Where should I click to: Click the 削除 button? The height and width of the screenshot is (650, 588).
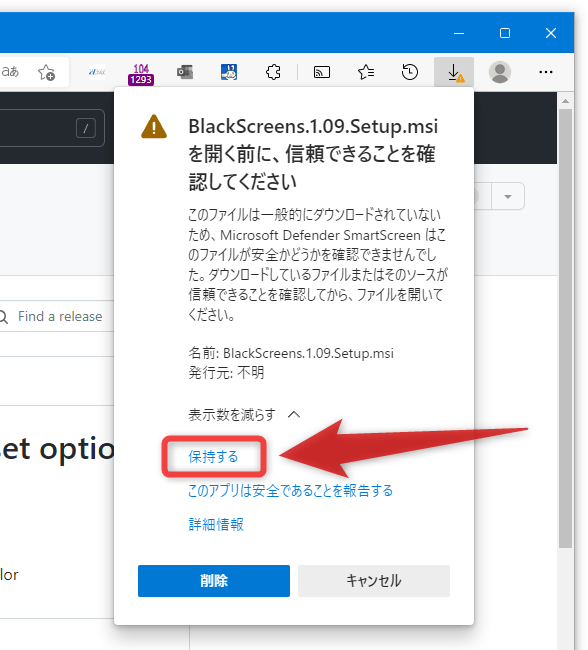coord(214,581)
